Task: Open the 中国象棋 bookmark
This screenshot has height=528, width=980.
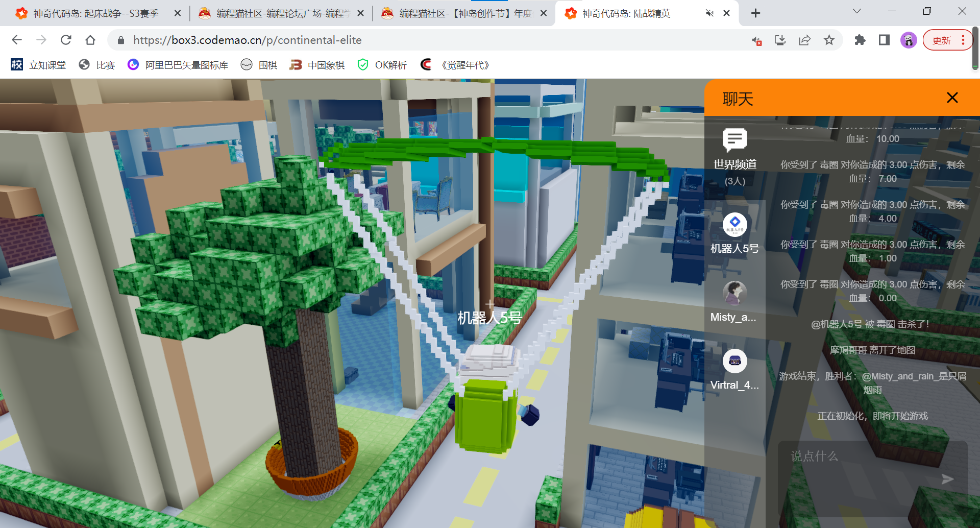Action: (317, 65)
